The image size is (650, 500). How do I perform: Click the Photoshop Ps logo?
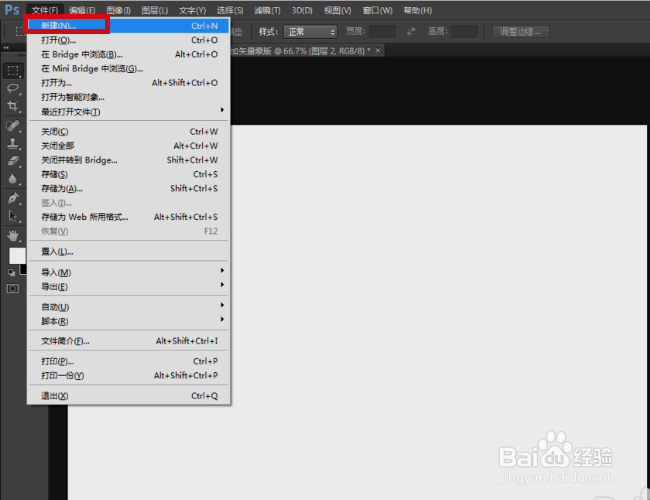(x=12, y=10)
